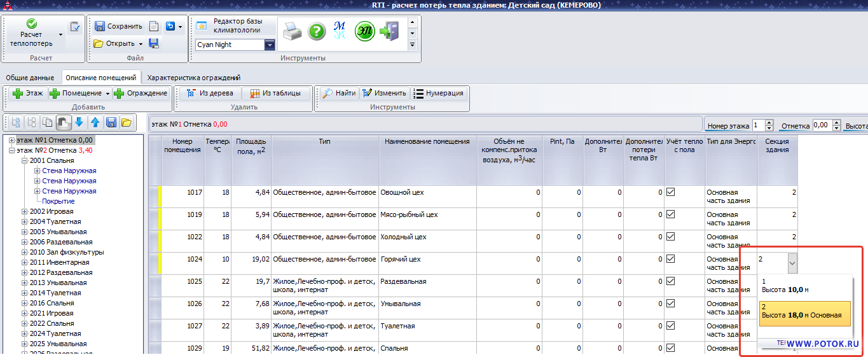Toggle floor heat checkbox for room 1027
This screenshot has width=868, height=357.
670,326
